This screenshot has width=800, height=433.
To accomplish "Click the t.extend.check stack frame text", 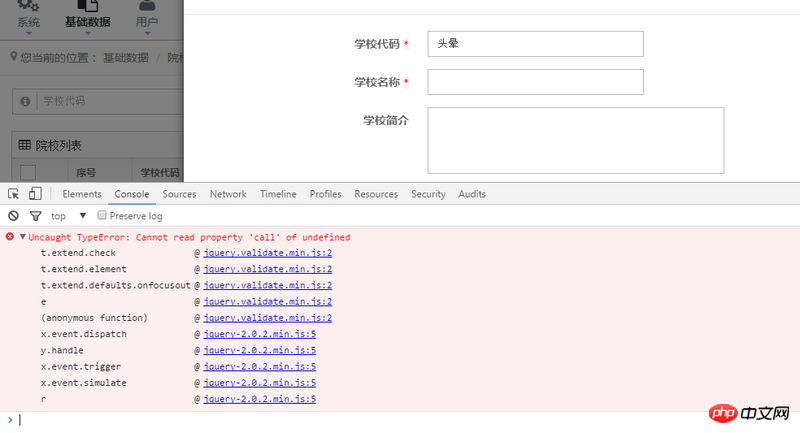I will point(78,253).
